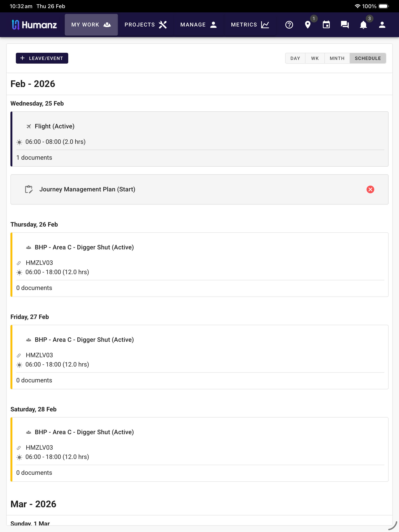This screenshot has height=532, width=399.
Task: Switch to the WK view
Action: [315, 58]
